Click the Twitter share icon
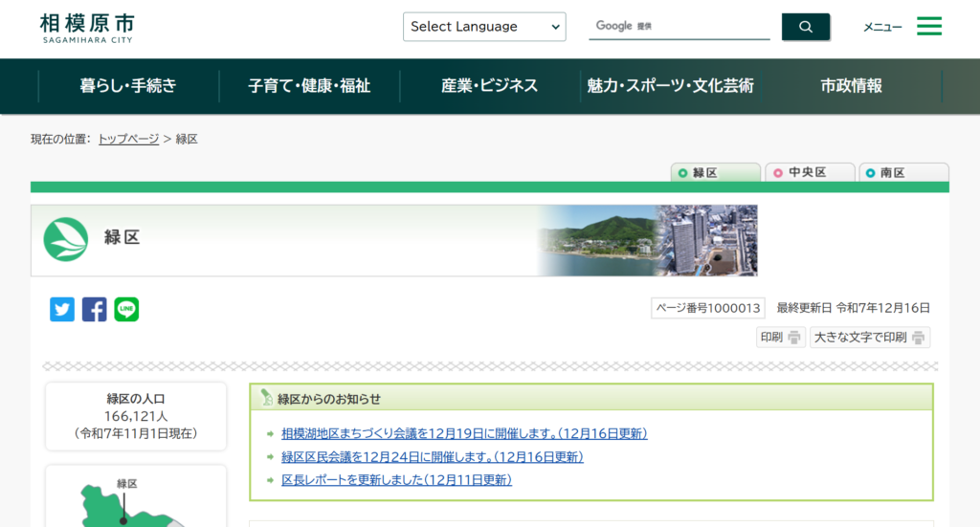This screenshot has width=980, height=527. pos(62,309)
